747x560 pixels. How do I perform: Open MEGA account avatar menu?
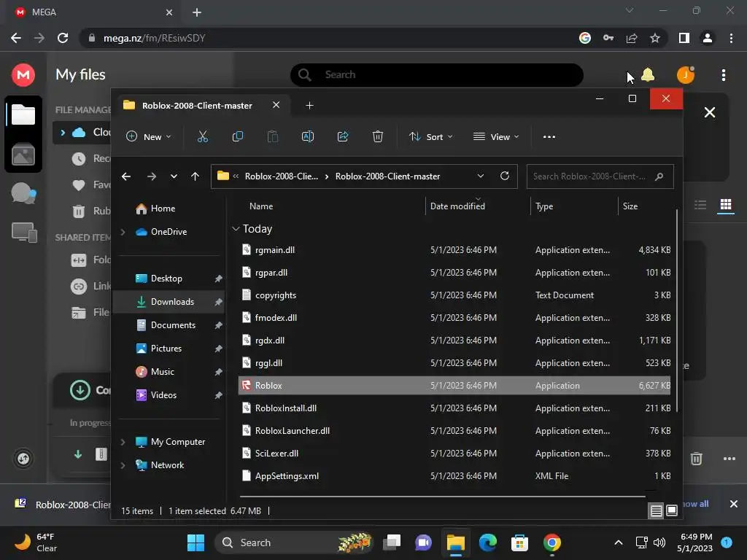pyautogui.click(x=686, y=75)
